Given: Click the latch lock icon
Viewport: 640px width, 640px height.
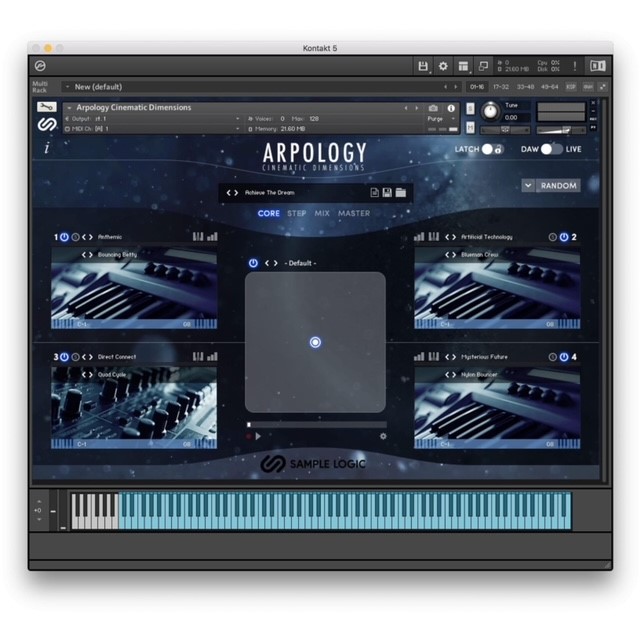Looking at the screenshot, I should 498,149.
